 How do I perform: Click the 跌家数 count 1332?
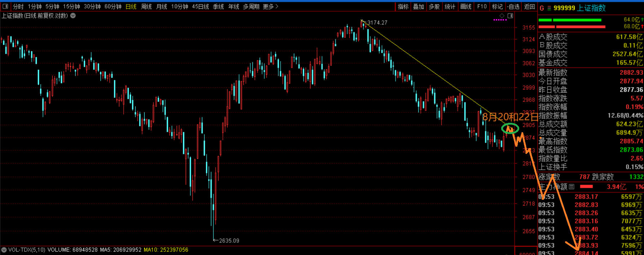tap(636, 177)
